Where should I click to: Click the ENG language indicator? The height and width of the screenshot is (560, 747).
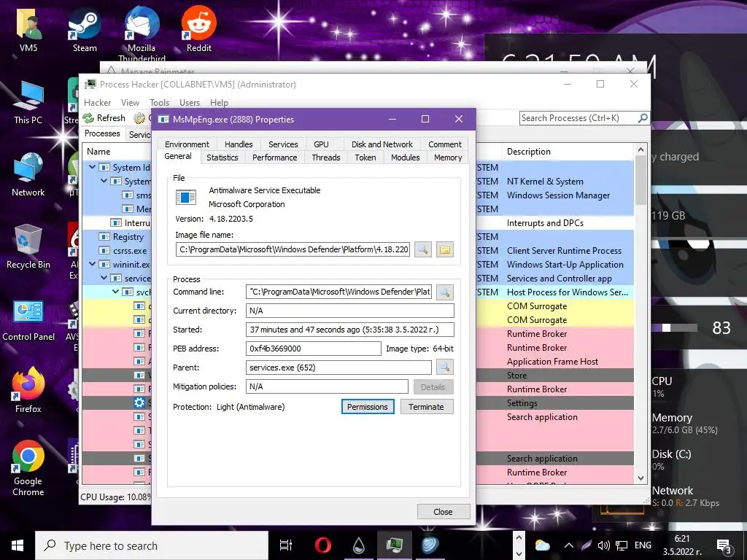coord(643,545)
